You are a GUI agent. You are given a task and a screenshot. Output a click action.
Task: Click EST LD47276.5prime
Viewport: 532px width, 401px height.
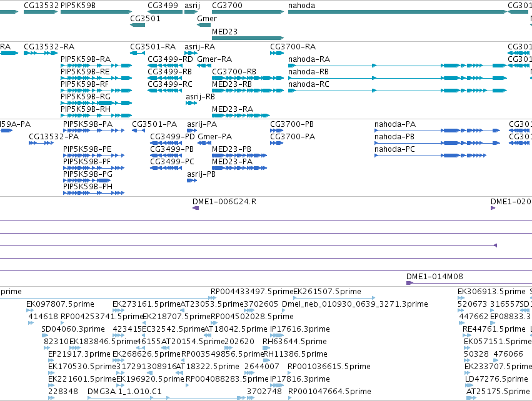tap(496, 379)
